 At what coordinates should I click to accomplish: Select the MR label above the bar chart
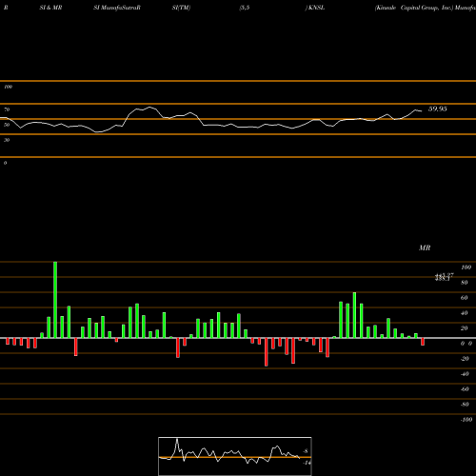[425, 248]
